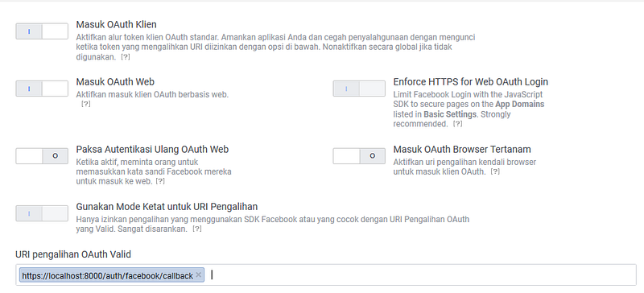644x293 pixels.
Task: Click the bold App Domains text
Action: pos(519,104)
